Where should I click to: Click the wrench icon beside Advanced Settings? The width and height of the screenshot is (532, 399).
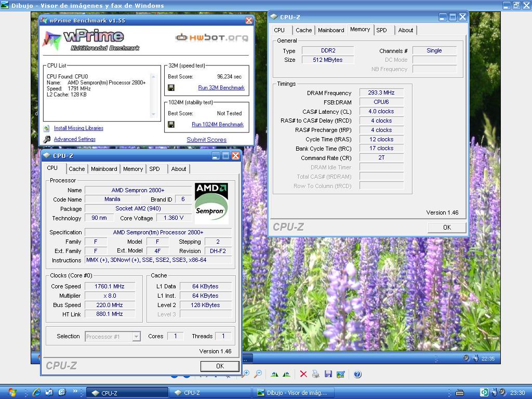[x=47, y=139]
